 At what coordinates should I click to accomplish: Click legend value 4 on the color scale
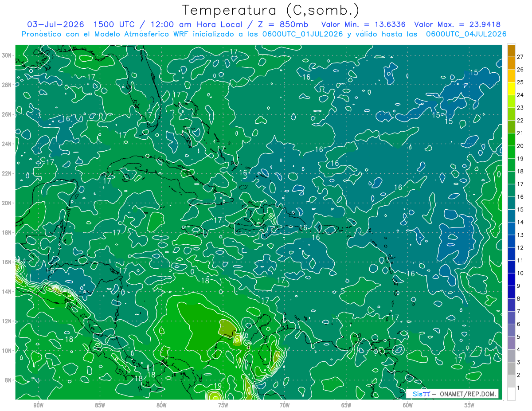[x=519, y=350]
